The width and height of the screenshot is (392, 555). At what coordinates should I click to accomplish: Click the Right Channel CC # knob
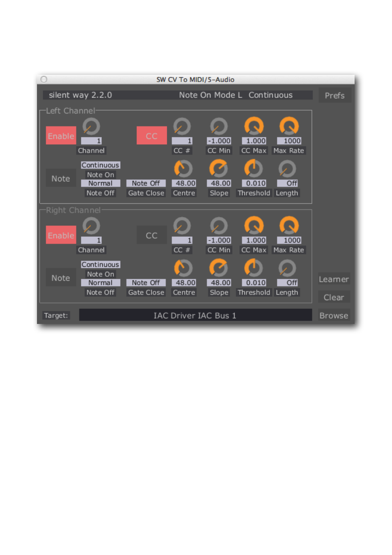coord(182,226)
